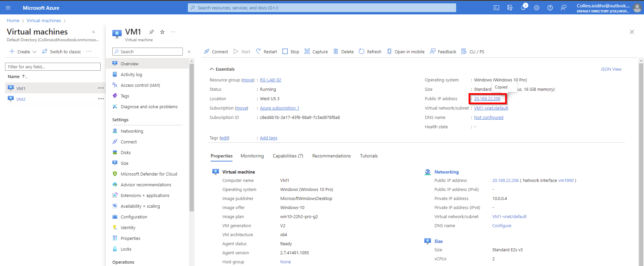Viewport: 644px width, 266px height.
Task: Open the RG-LAB-02 resource group link
Action: [x=270, y=80]
